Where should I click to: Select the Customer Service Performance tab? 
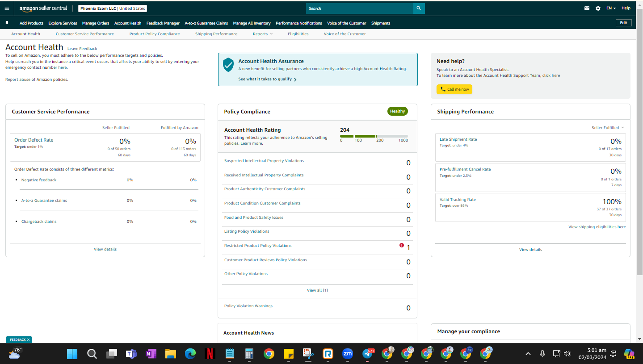coord(85,34)
